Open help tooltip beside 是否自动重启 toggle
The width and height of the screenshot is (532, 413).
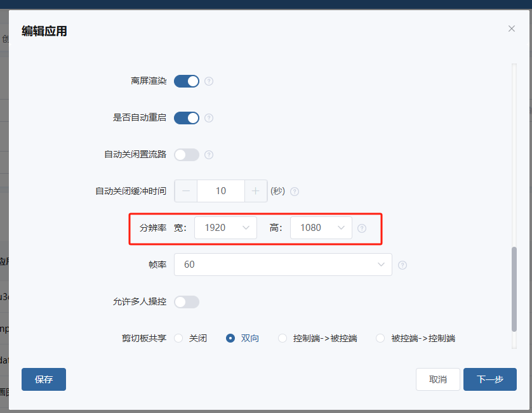click(x=209, y=118)
